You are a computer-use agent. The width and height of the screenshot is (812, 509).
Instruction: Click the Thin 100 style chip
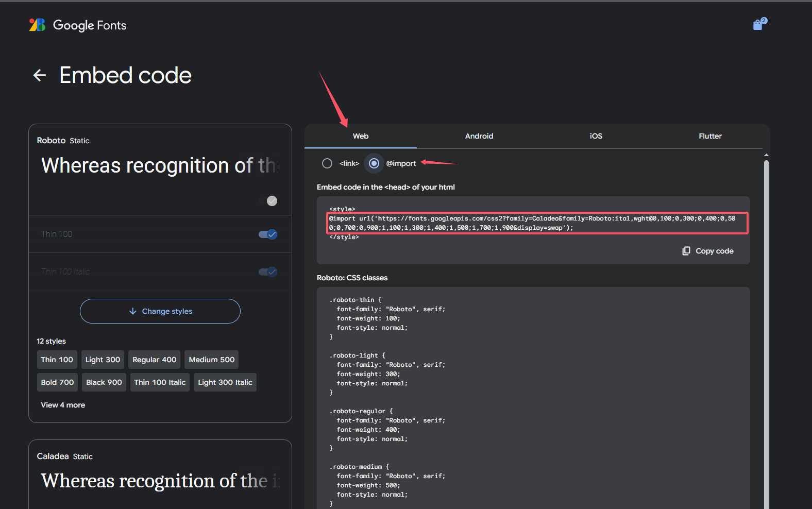pos(57,360)
